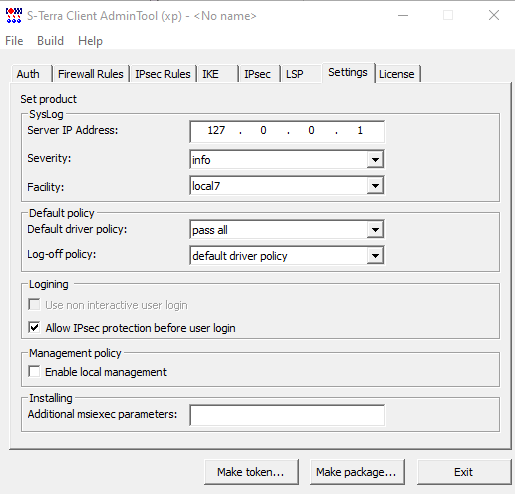The image size is (515, 494).
Task: Click the pass all combo box
Action: click(x=287, y=230)
